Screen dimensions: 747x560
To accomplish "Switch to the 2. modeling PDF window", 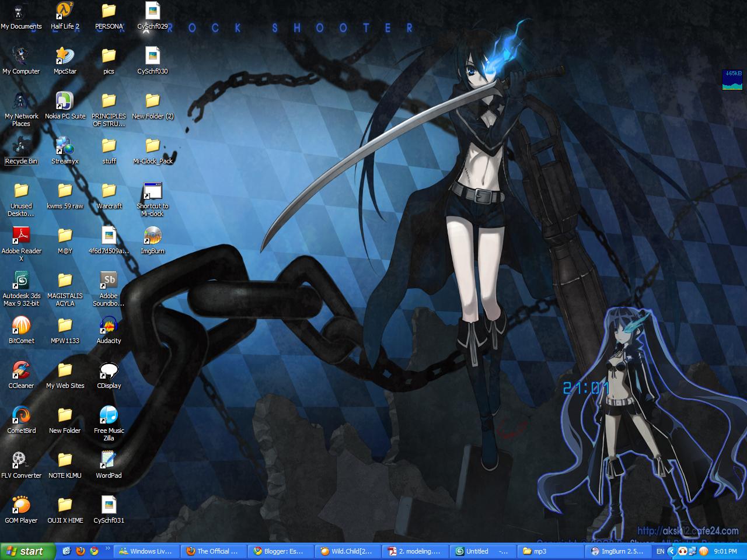I will [416, 551].
